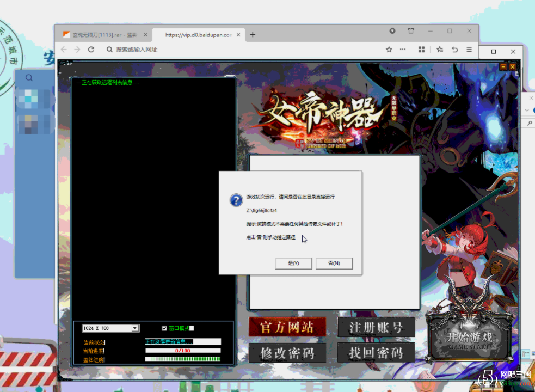Click the 找回密码 recover password button
Viewport: 535px width, 392px height.
point(376,353)
